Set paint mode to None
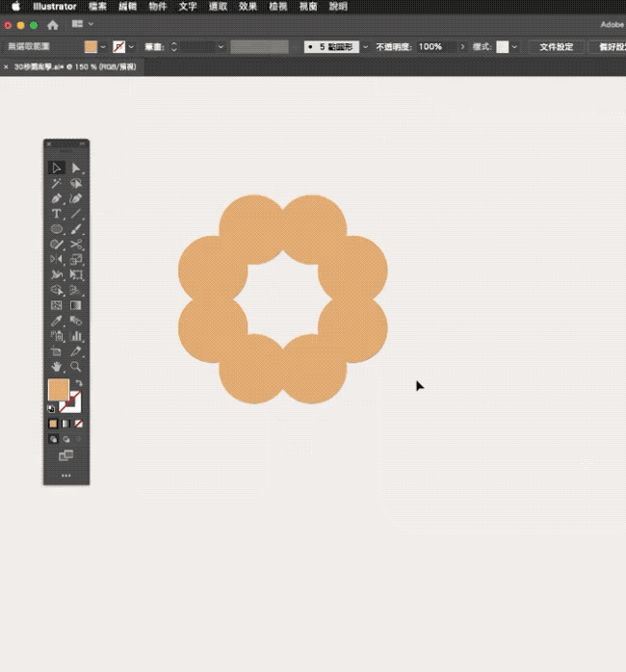Viewport: 626px width, 672px height. pos(79,423)
